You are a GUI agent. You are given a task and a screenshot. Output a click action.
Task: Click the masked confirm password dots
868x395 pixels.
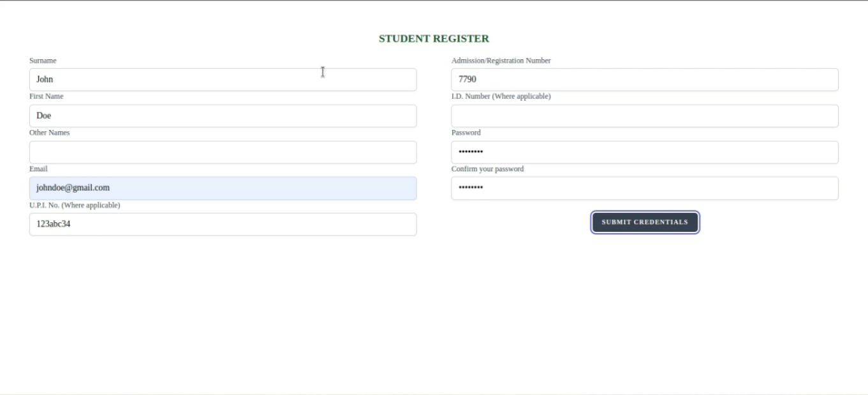472,188
